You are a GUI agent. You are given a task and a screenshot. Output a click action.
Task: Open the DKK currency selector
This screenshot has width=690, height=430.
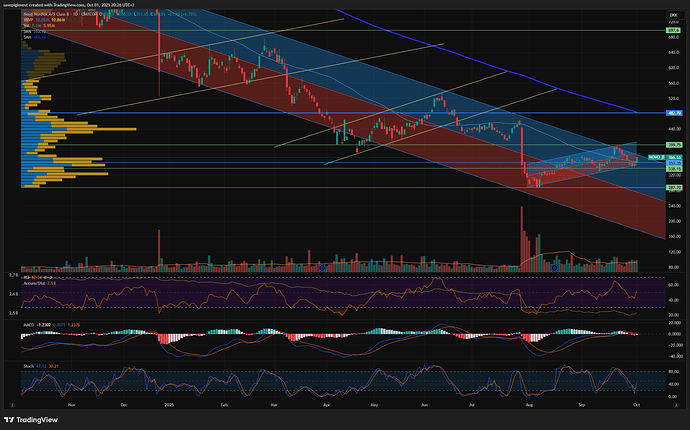coord(672,15)
